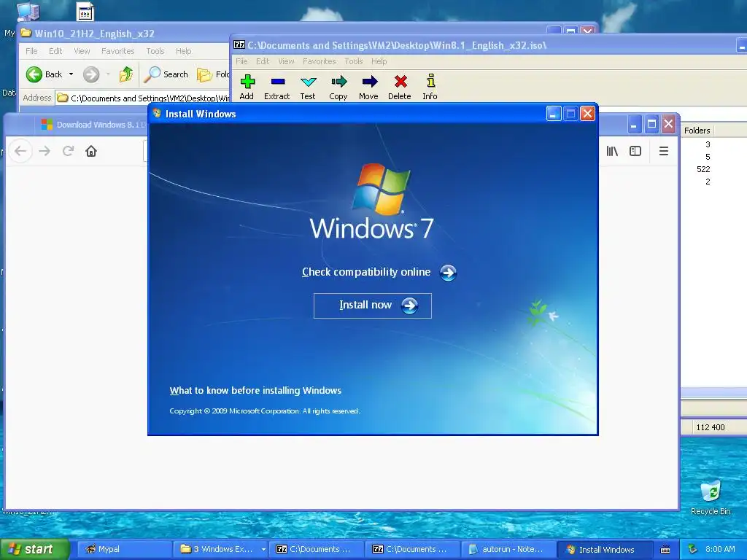
Task: Click the Add icon in 7-Zip toolbar
Action: [247, 82]
